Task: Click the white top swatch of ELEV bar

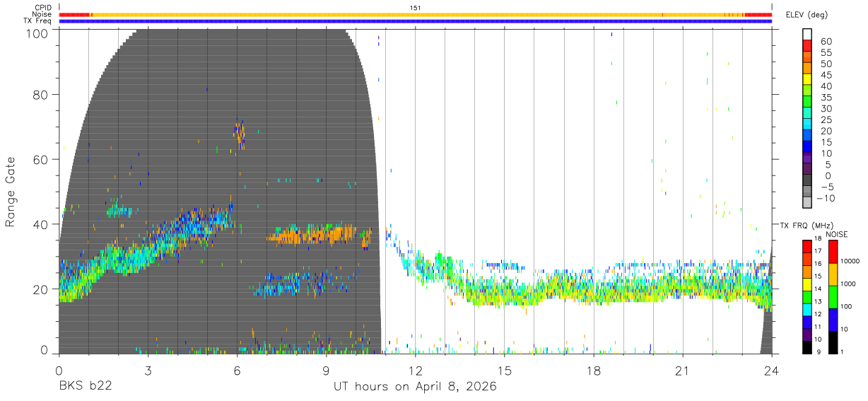Action: click(x=807, y=35)
